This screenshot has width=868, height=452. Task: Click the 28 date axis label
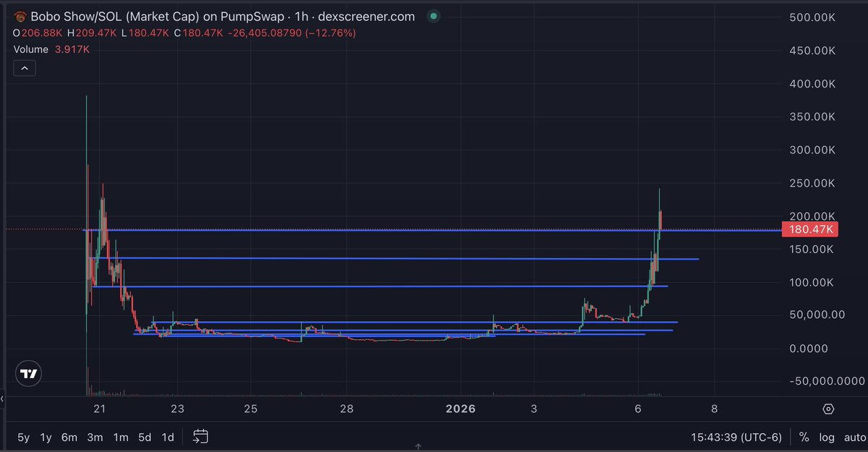point(347,409)
